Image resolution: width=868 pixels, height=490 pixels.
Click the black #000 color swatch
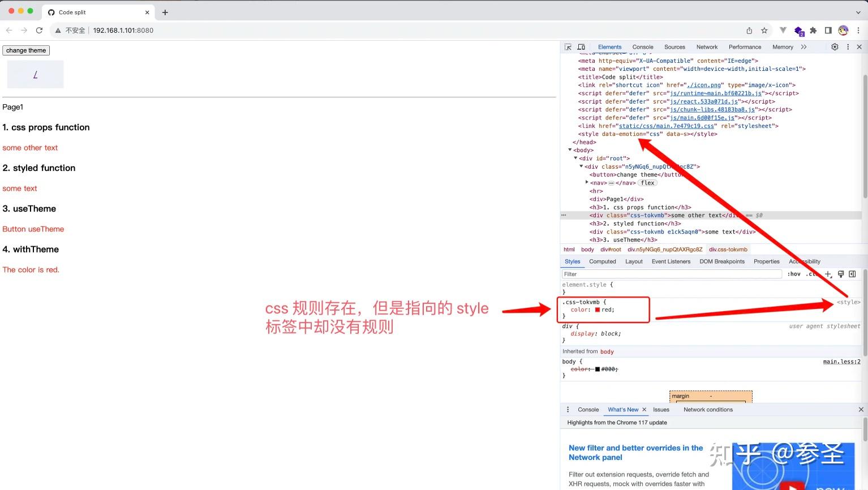click(597, 369)
